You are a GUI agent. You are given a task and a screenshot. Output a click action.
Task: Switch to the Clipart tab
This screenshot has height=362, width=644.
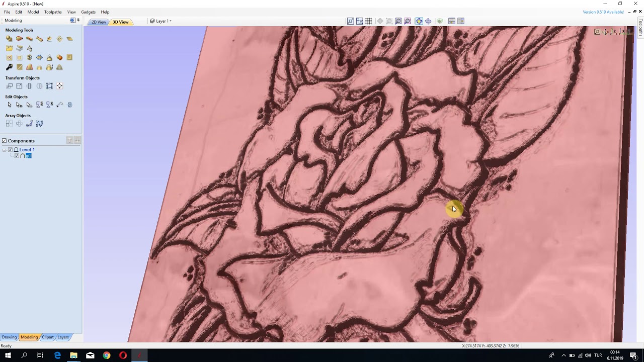[48, 337]
